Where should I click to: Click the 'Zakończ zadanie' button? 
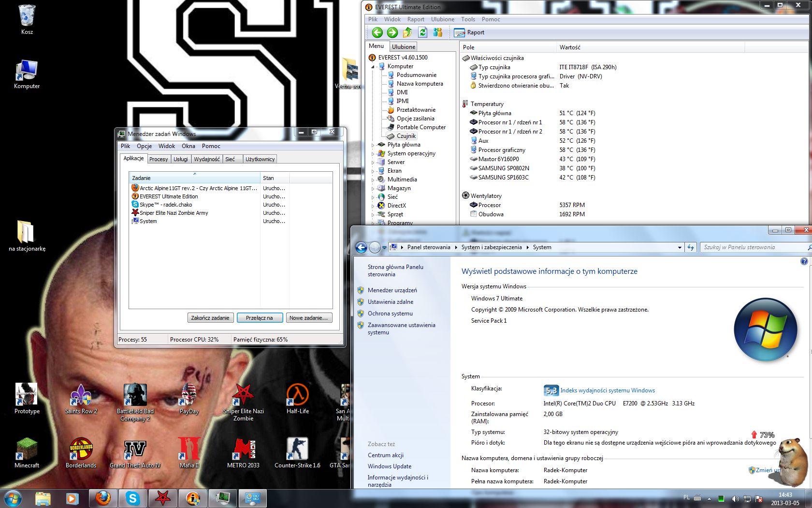pyautogui.click(x=210, y=318)
